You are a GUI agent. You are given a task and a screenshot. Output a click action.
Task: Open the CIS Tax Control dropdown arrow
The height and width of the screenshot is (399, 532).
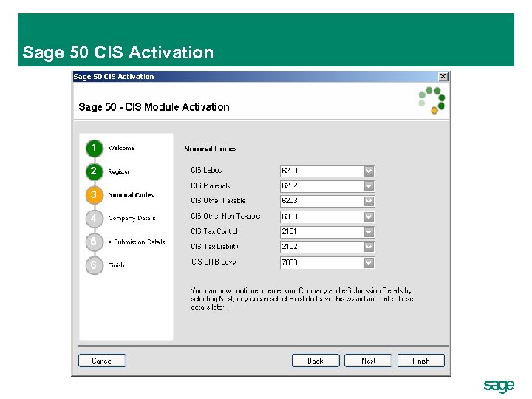click(x=369, y=232)
